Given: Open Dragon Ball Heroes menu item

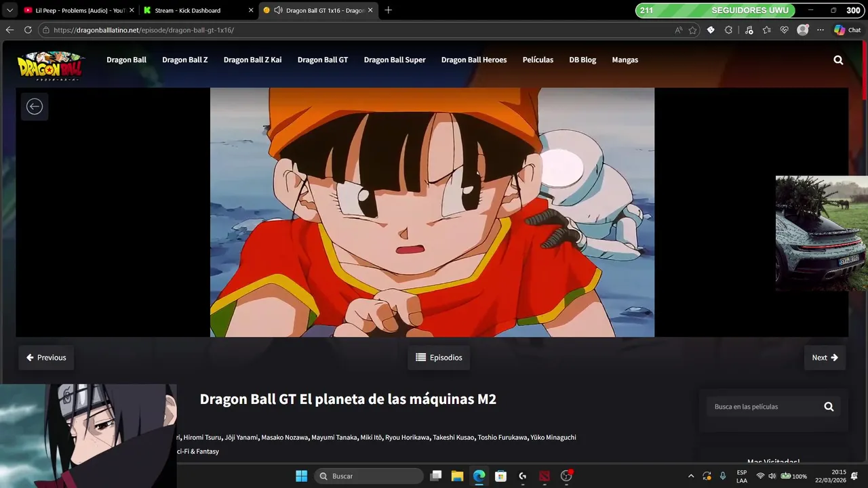Looking at the screenshot, I should 474,60.
